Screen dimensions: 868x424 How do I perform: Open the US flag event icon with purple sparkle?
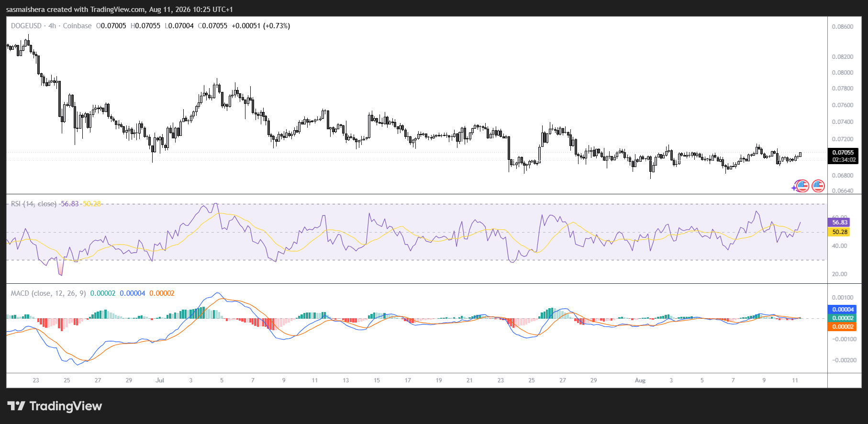point(801,186)
